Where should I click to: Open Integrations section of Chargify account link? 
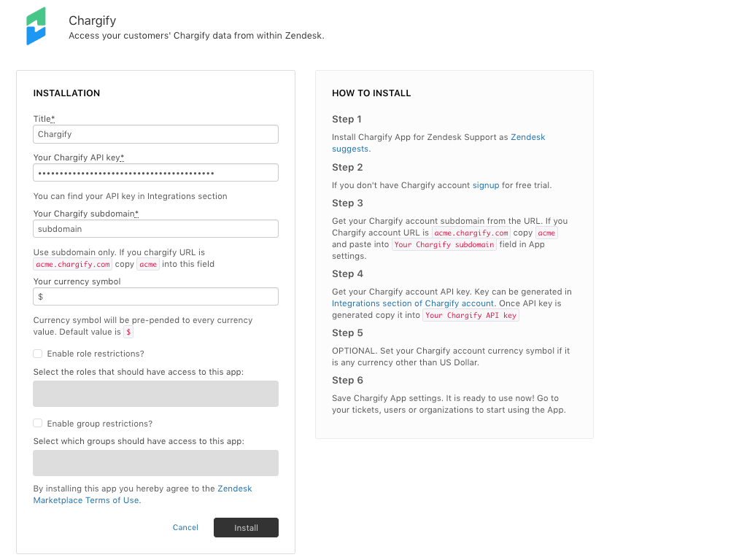click(x=413, y=303)
